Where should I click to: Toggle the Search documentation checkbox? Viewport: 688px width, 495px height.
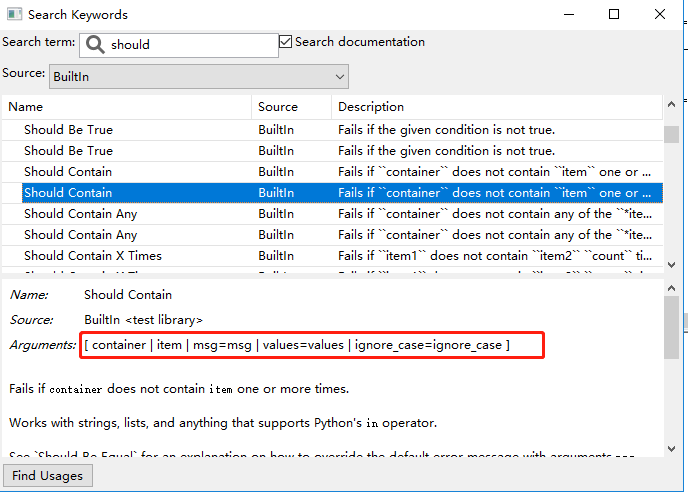(x=285, y=42)
